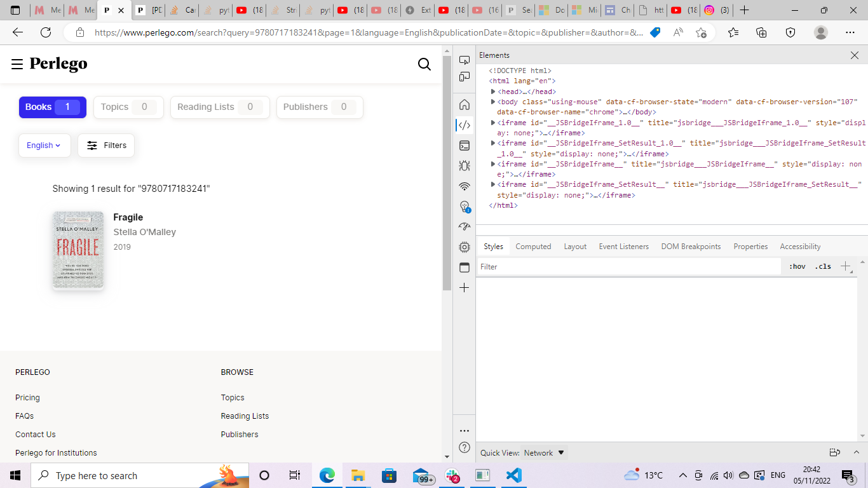Image resolution: width=868 pixels, height=488 pixels.
Task: Toggle .cls element classes pane
Action: click(823, 267)
